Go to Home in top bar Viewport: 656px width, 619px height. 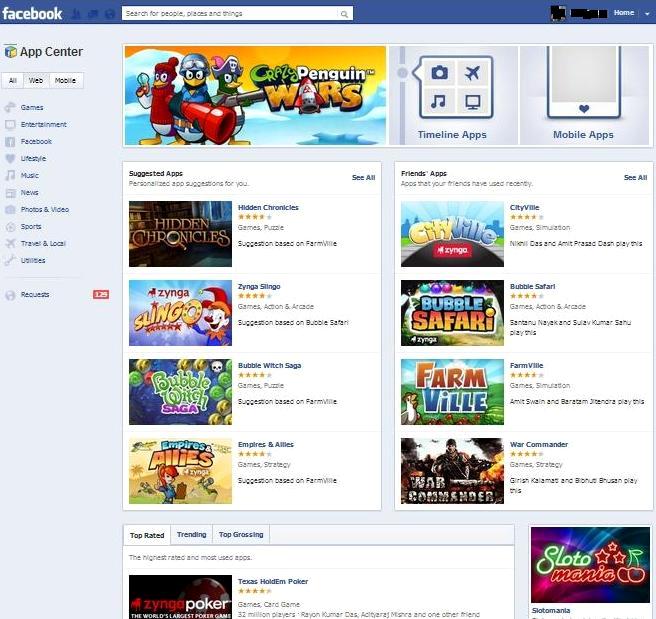[x=624, y=13]
